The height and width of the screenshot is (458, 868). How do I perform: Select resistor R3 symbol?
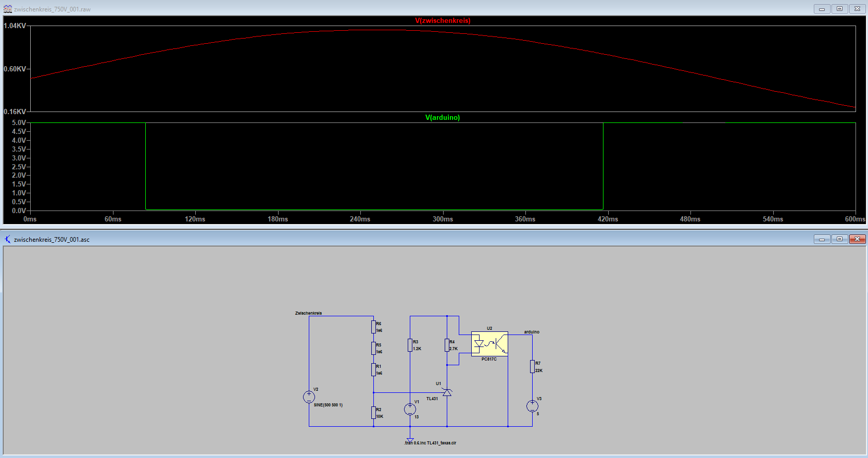(x=410, y=345)
